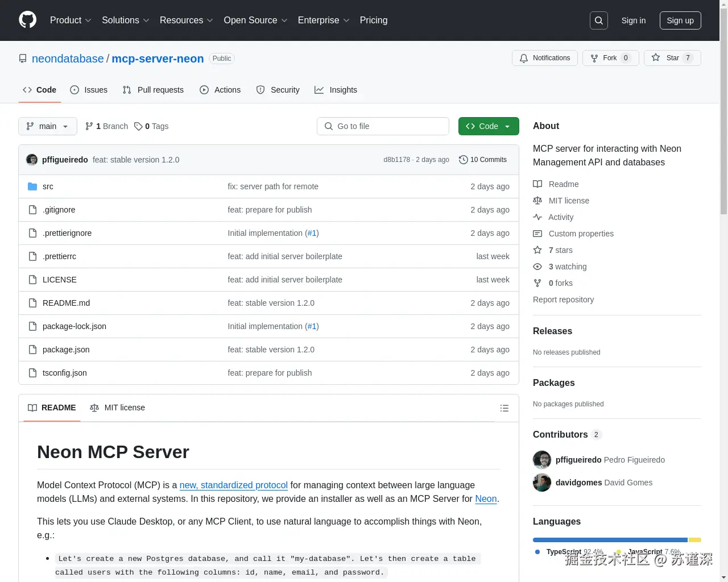Select the README tab in file panel
The width and height of the screenshot is (728, 582).
click(x=52, y=408)
